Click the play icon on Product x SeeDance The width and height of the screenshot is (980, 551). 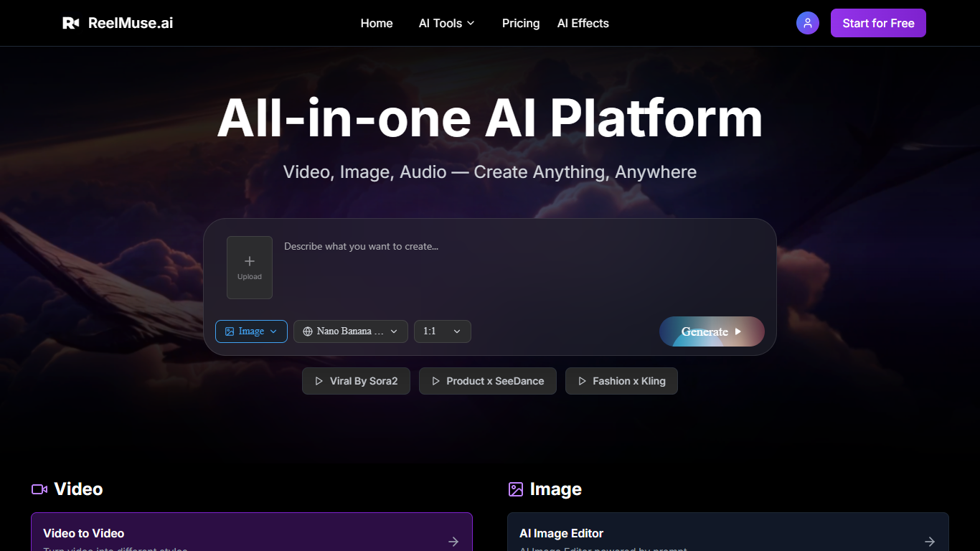[436, 380]
